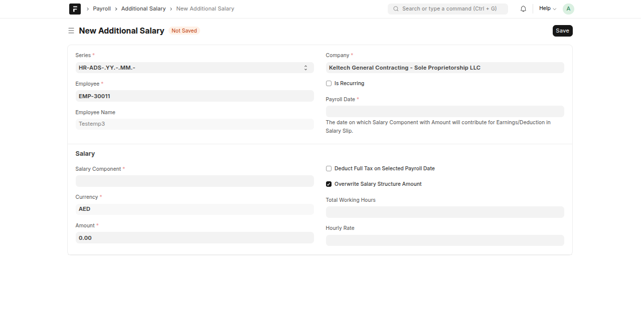Navigate to Additional Salary breadcrumb

click(143, 9)
